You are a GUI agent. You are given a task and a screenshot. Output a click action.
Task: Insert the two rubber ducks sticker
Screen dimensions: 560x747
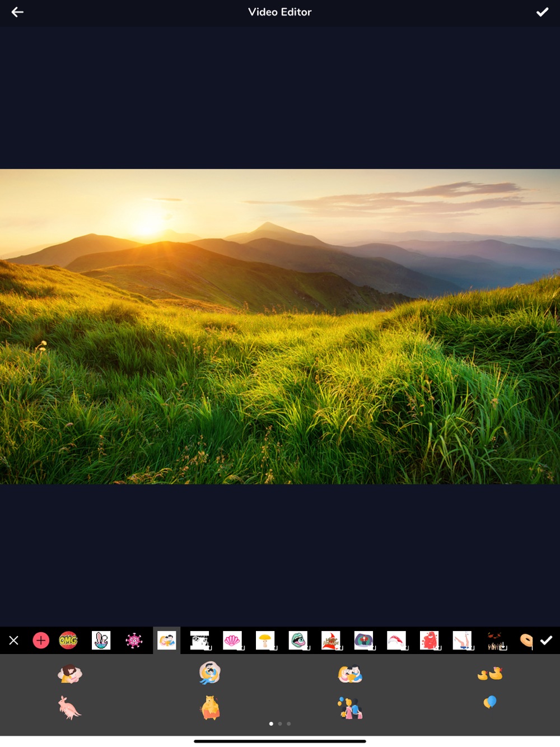[x=490, y=673]
